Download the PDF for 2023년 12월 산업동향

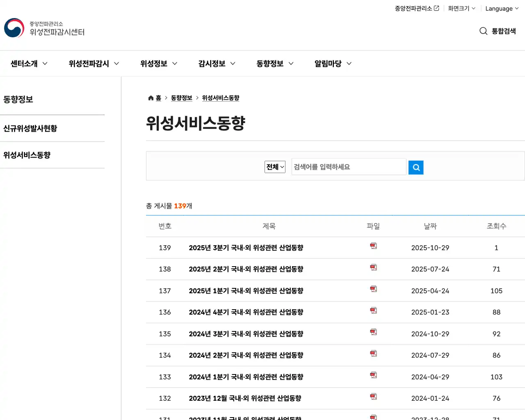373,396
